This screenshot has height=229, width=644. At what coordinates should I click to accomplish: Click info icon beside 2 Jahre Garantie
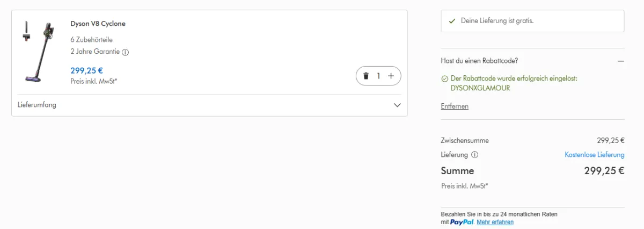(x=126, y=52)
